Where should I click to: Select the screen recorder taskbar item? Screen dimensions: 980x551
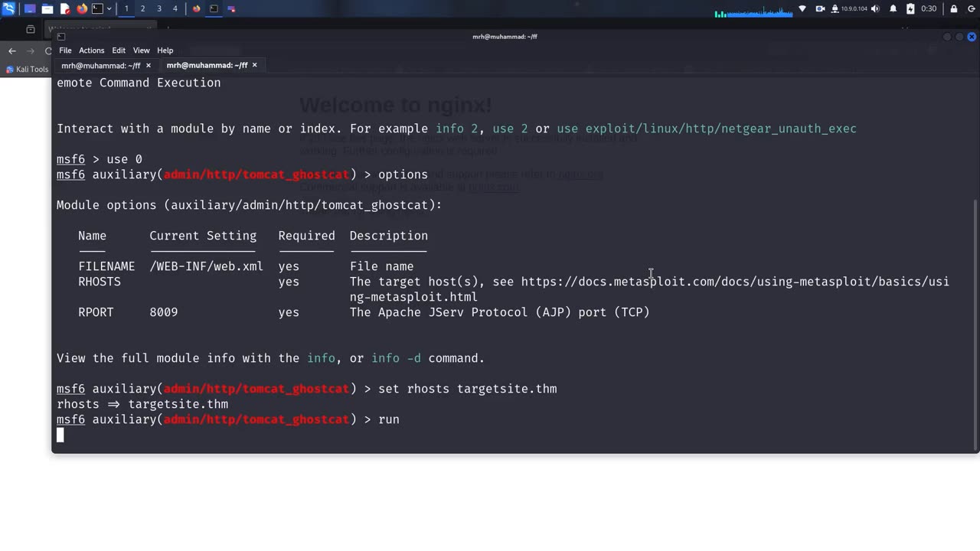click(231, 8)
